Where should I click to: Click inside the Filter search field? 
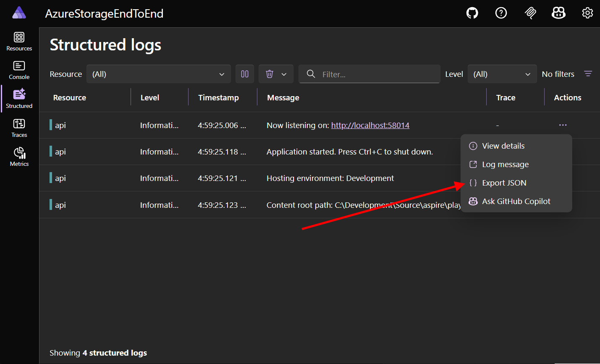(369, 74)
